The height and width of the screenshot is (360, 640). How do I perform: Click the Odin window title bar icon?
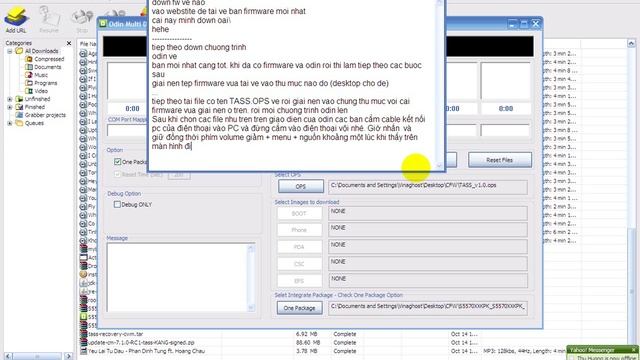[103, 24]
